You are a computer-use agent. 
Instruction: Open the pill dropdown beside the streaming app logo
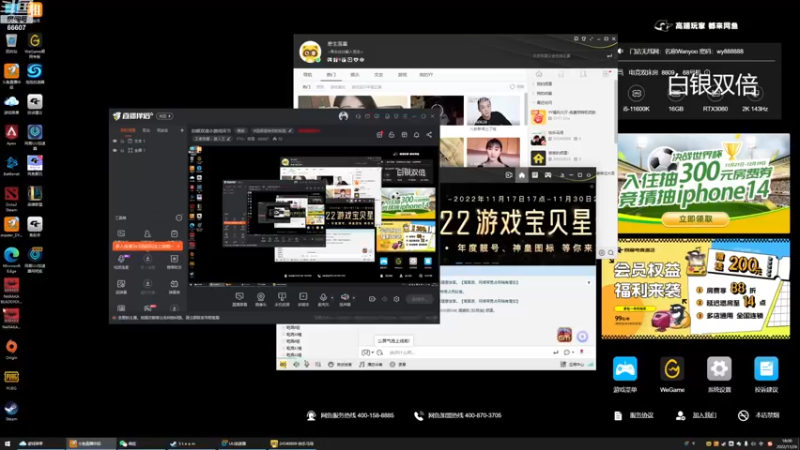(x=165, y=116)
